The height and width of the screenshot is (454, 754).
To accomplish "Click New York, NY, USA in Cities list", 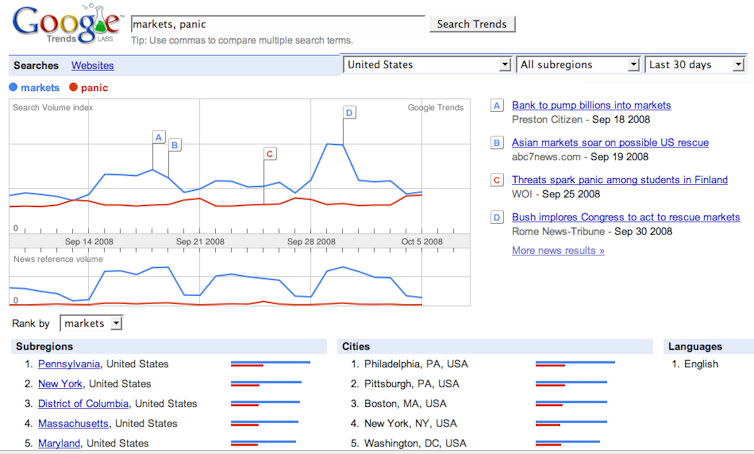I will pyautogui.click(x=410, y=423).
